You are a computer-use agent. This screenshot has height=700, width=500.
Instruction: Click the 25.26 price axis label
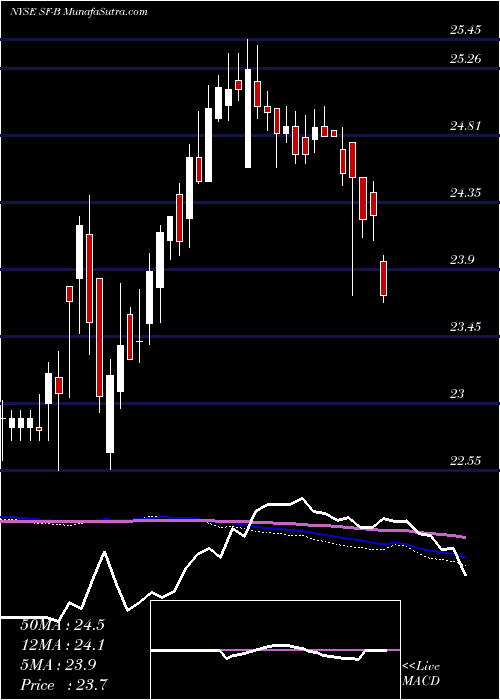[x=465, y=58]
